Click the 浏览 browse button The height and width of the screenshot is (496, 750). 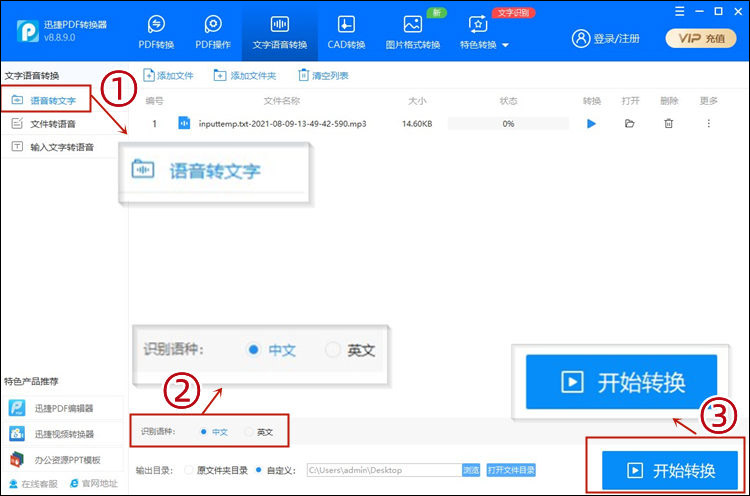coord(471,470)
